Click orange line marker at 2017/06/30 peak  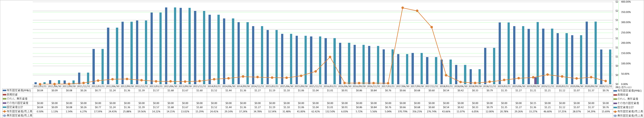pos(402,8)
